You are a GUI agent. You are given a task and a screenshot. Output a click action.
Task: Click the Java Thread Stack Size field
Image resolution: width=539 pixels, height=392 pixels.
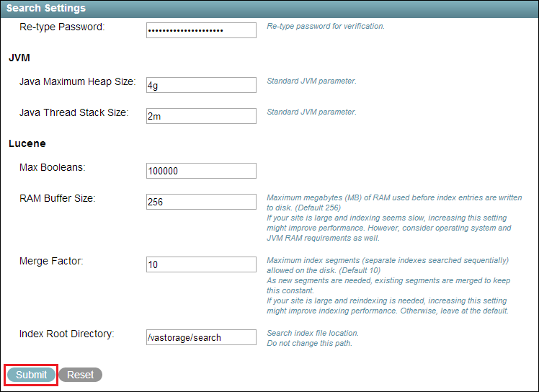tap(201, 116)
